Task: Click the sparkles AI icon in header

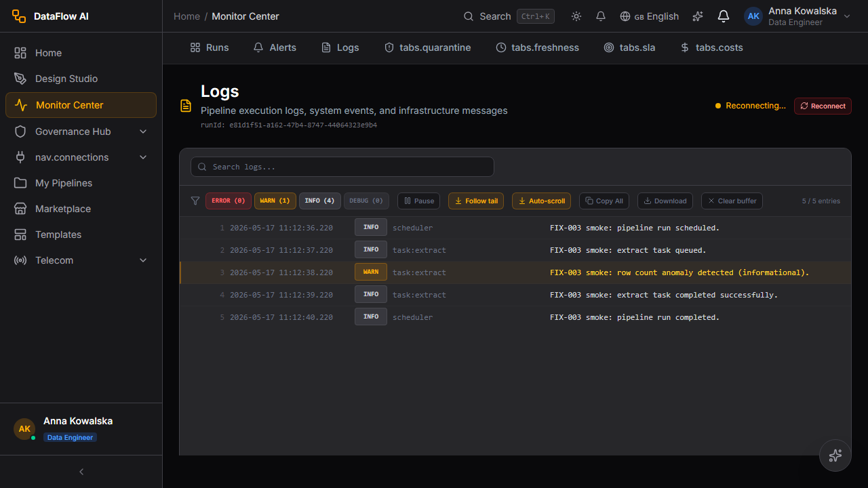Action: tap(698, 16)
